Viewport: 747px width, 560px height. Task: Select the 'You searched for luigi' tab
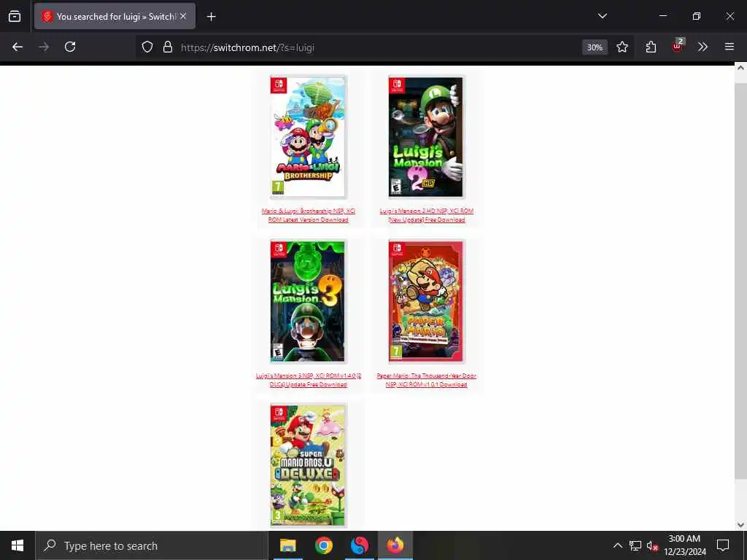click(x=115, y=16)
